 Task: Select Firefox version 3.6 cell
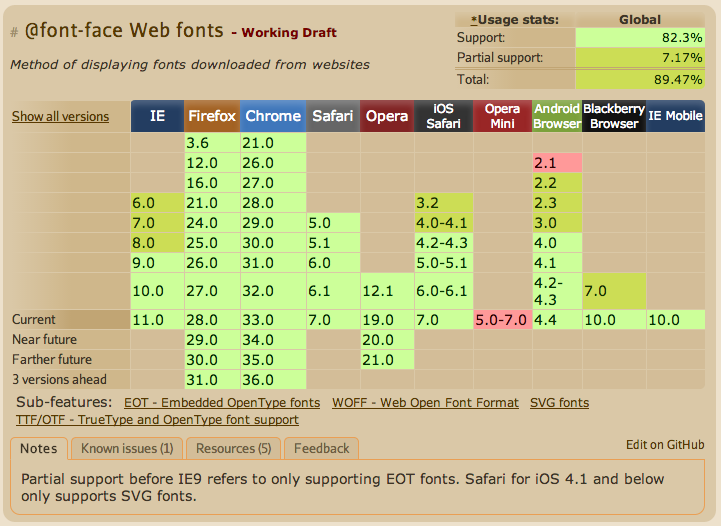coord(212,143)
